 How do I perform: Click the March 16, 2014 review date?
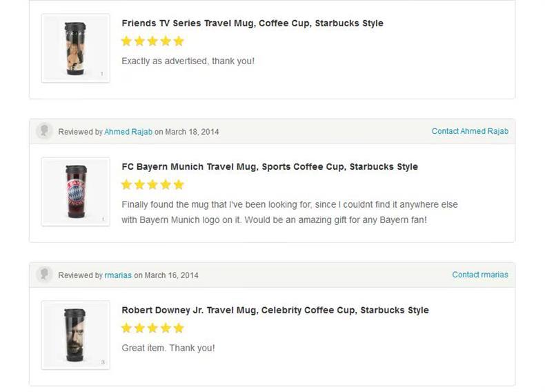point(171,275)
